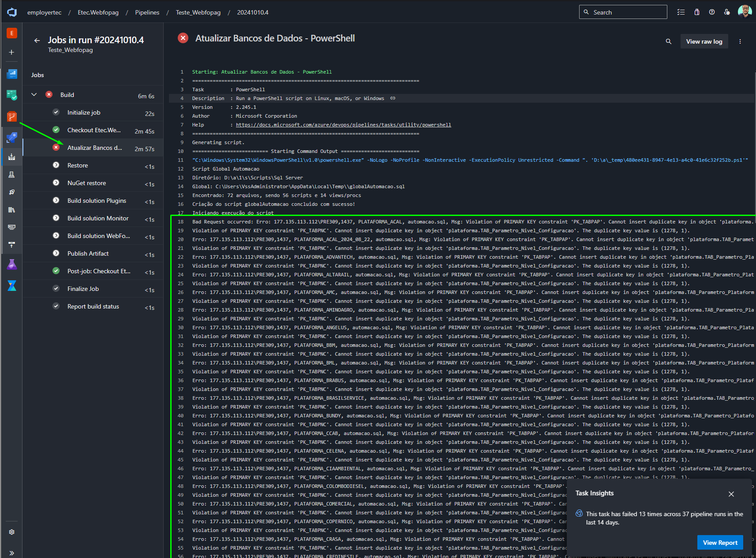Select the failed Atualizar Bancos d... step
The width and height of the screenshot is (756, 558).
(93, 148)
